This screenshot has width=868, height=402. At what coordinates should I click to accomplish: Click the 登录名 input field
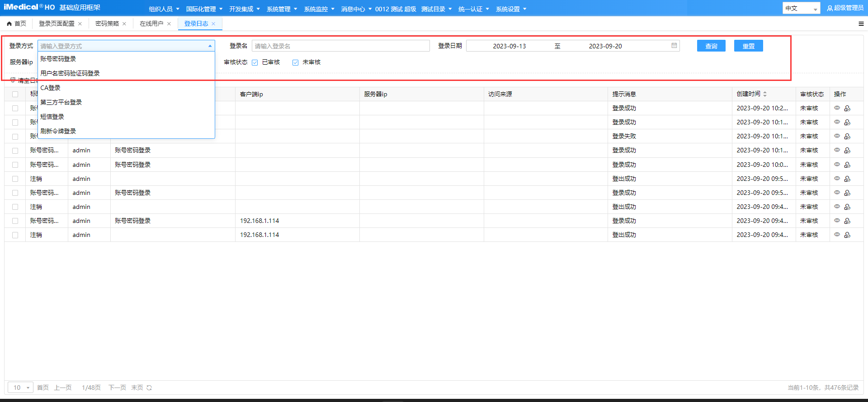click(x=340, y=46)
